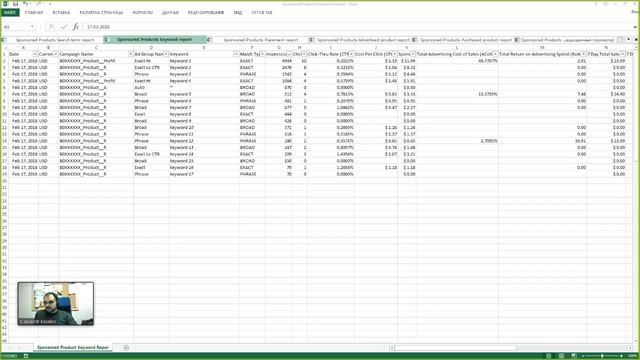Click the horizontal scrollbar thumb
Viewport: 640px width, 360px height.
(456, 348)
